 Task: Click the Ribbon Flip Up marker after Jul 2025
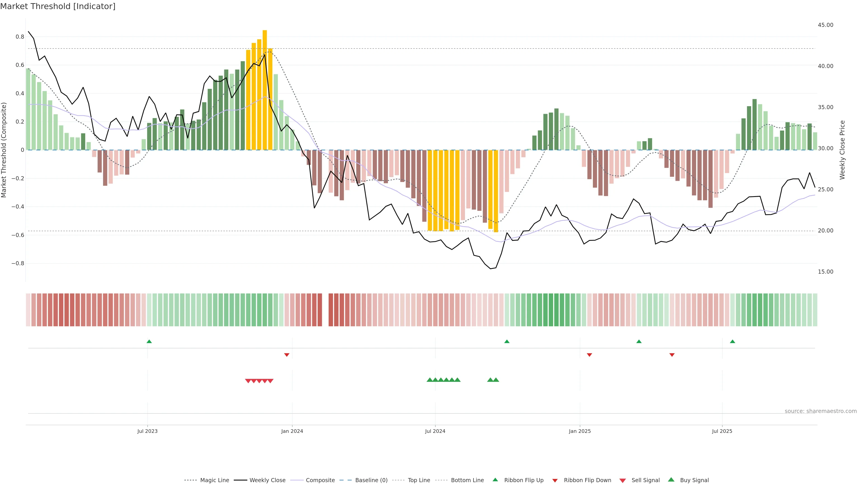733,342
